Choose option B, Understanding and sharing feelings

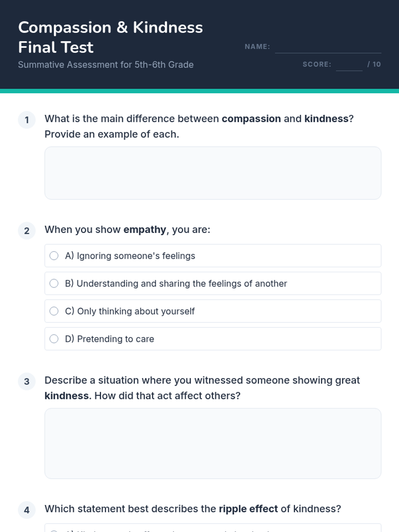point(54,283)
